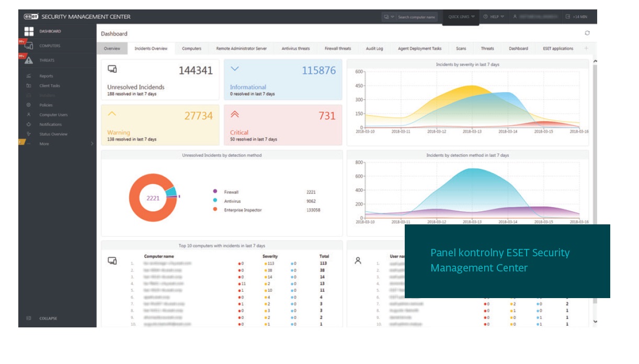
Task: Switch to the Audit Log tab
Action: [374, 48]
